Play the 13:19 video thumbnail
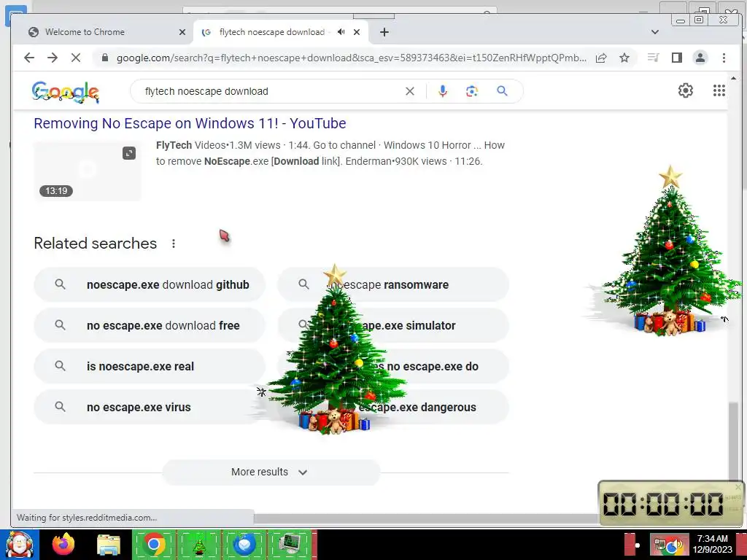 pos(88,171)
